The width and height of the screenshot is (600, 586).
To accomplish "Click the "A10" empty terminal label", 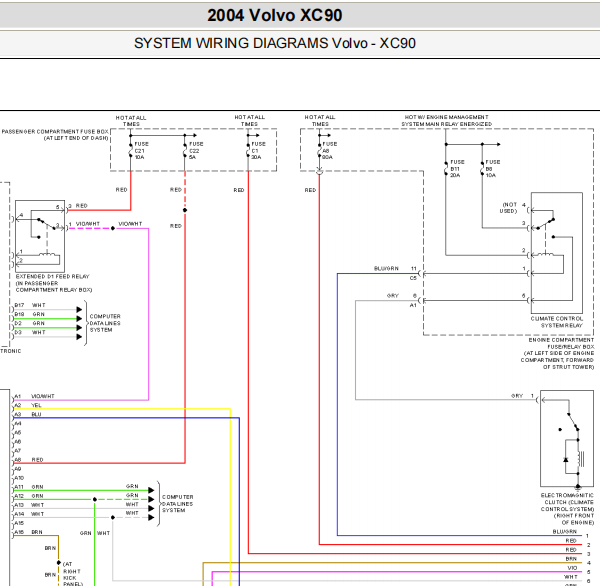I will tap(19, 478).
